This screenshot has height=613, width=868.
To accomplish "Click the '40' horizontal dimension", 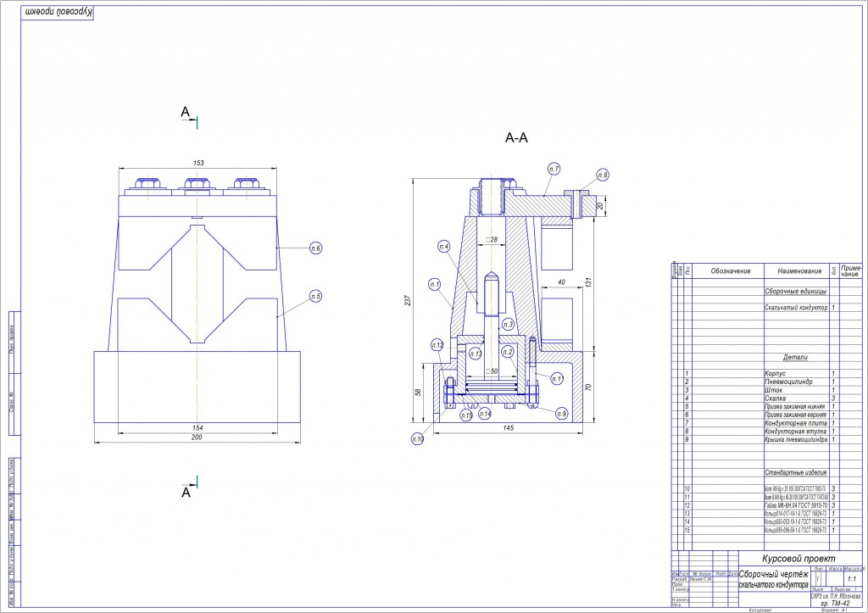I will pyautogui.click(x=561, y=281).
